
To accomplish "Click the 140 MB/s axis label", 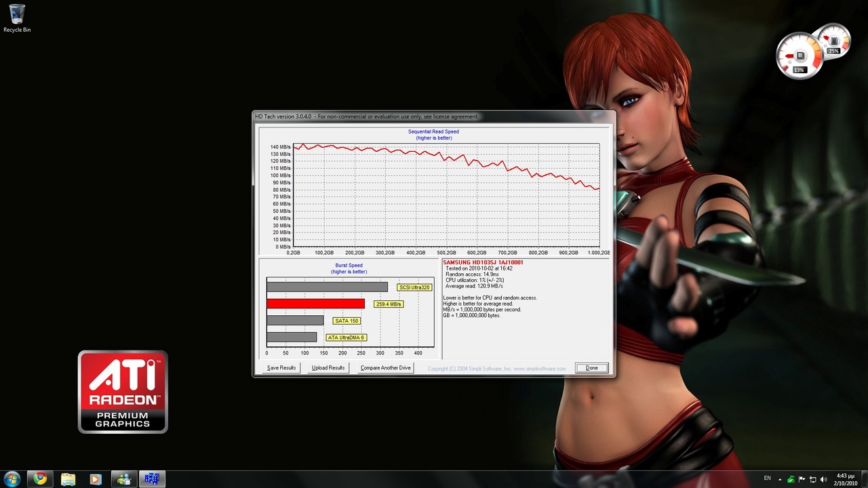I will click(x=281, y=147).
